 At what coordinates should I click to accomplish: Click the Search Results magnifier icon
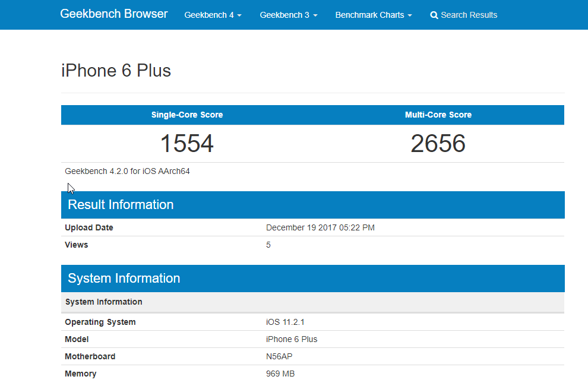434,15
